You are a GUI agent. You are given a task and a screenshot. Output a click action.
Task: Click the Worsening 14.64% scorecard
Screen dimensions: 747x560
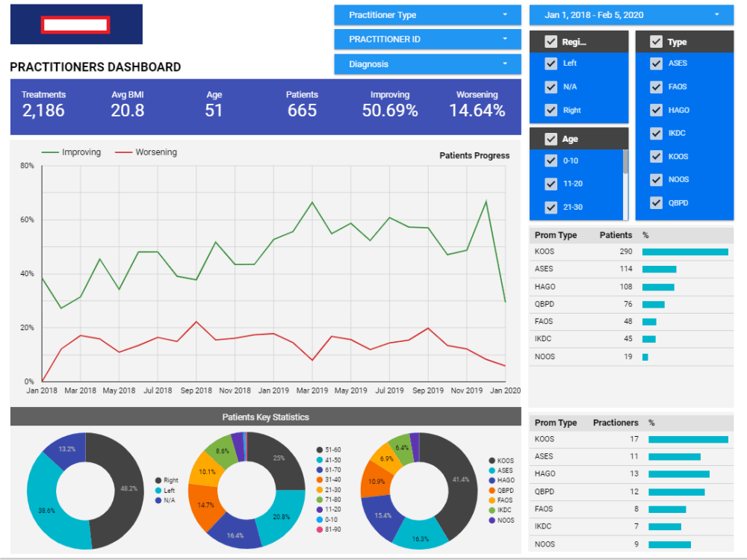tap(477, 105)
